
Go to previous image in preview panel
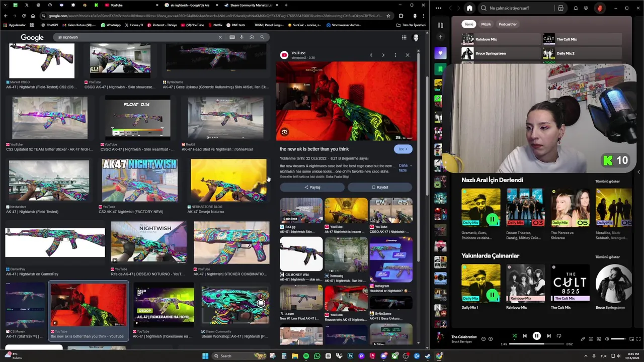[371, 55]
